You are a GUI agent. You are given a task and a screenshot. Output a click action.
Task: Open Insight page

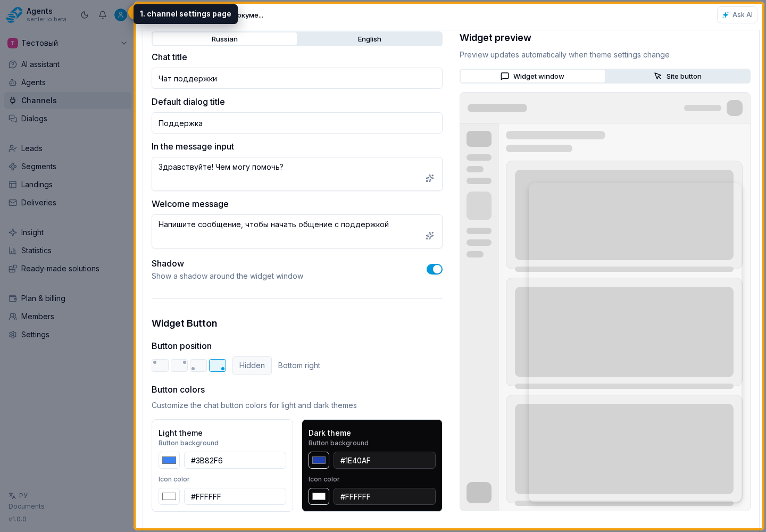68,232
